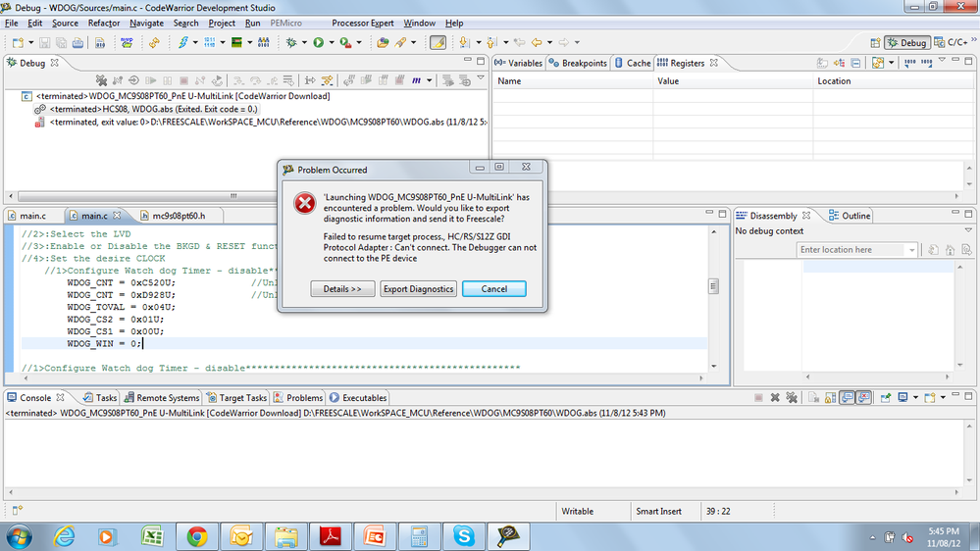Open the Search menu
Image resolution: width=980 pixels, height=551 pixels.
pos(185,24)
